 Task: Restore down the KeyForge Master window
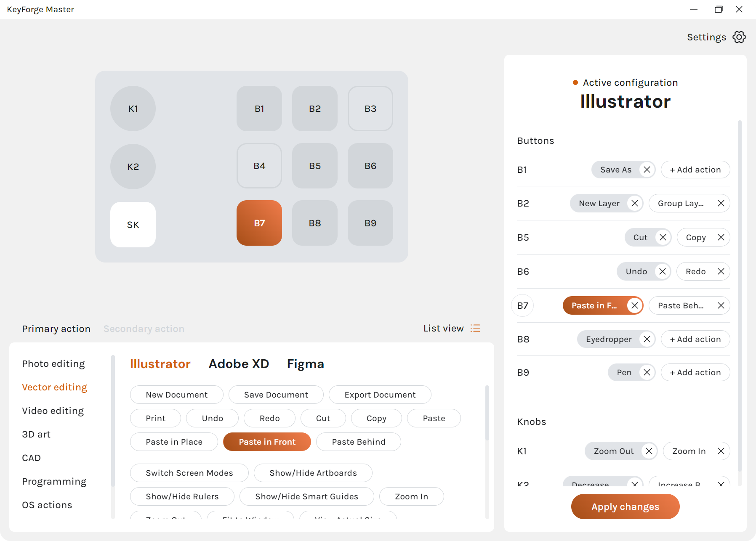[719, 9]
